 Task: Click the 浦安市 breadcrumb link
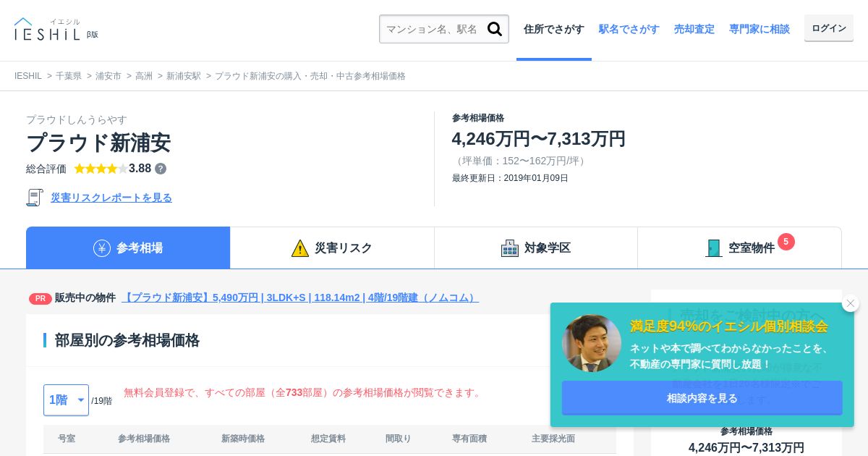tap(109, 76)
